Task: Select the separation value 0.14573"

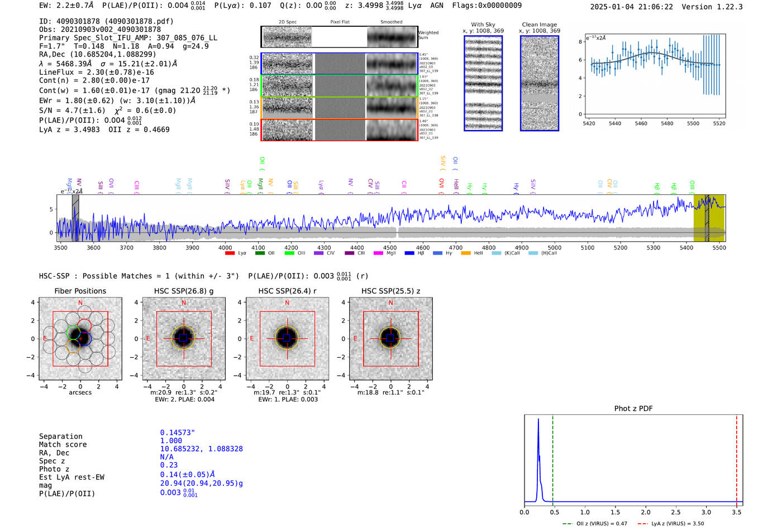Action: (x=178, y=433)
